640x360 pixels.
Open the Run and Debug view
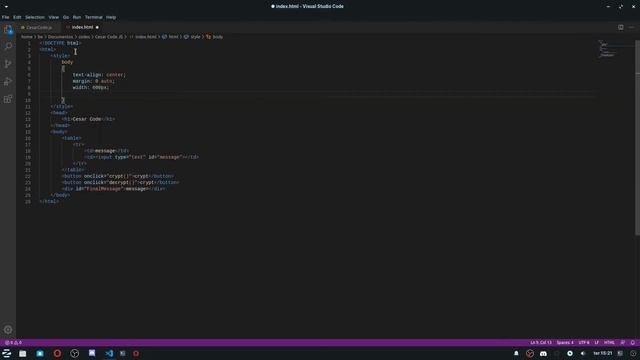coord(8,82)
